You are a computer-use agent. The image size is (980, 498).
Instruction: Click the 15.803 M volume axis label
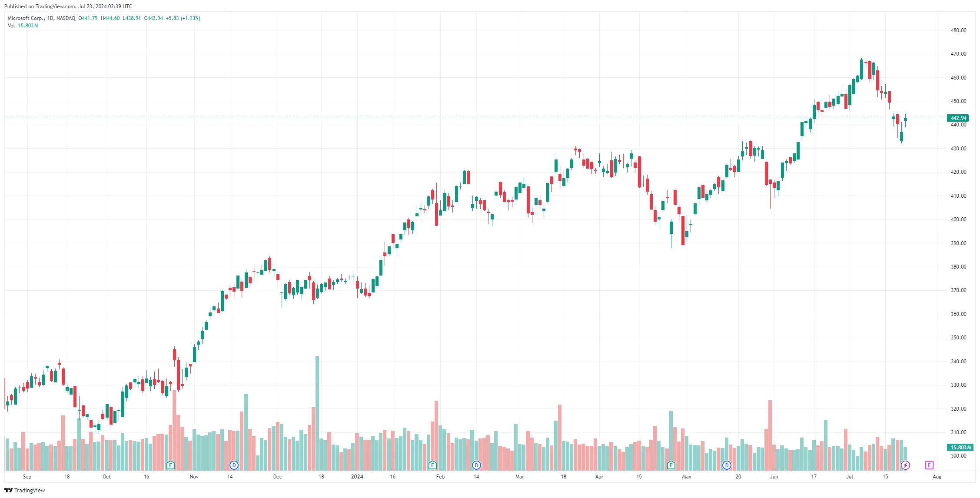pos(960,447)
